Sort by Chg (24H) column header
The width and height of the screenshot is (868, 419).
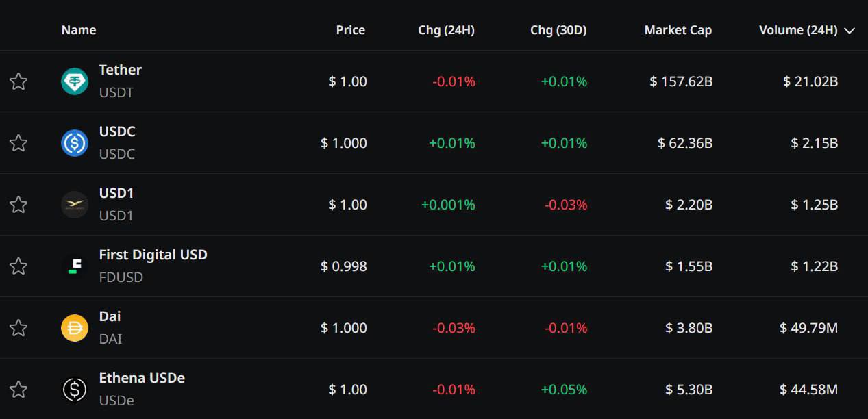pos(446,30)
